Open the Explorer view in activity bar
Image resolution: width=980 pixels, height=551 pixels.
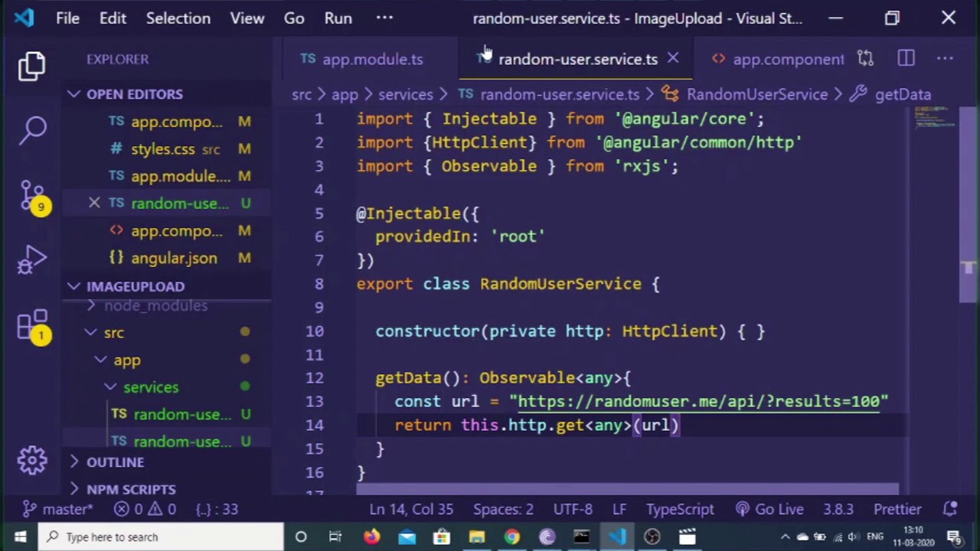click(32, 67)
